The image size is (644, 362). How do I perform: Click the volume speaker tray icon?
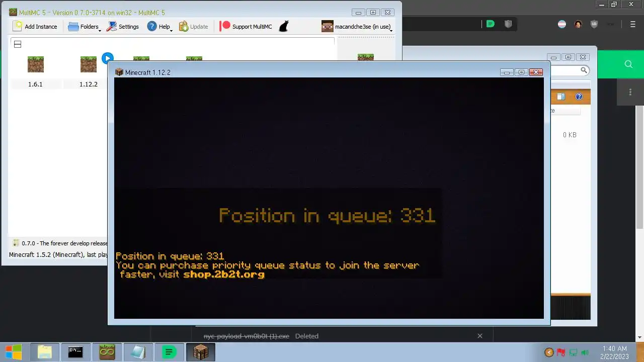click(x=585, y=352)
